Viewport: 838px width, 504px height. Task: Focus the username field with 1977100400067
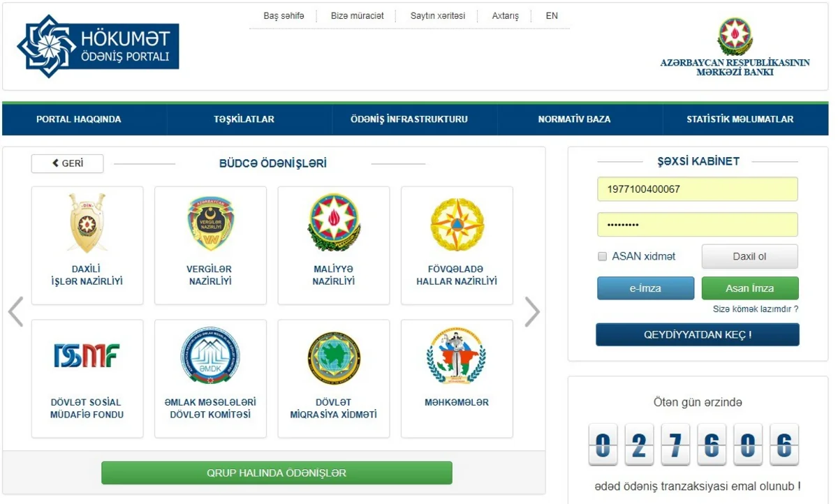[697, 189]
